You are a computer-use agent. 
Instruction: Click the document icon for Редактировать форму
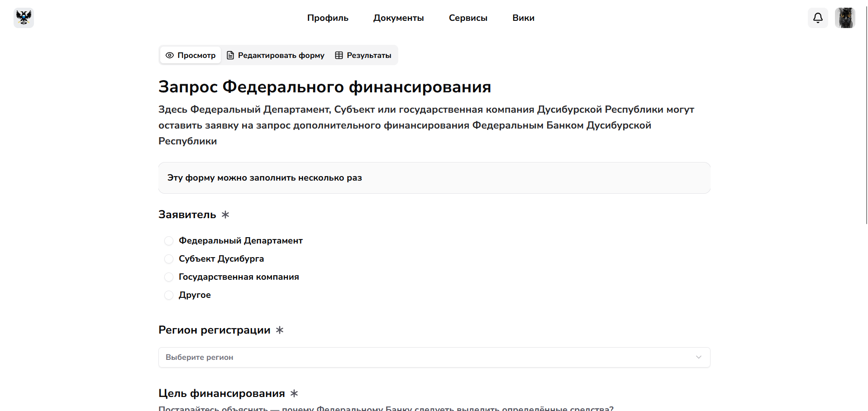230,55
